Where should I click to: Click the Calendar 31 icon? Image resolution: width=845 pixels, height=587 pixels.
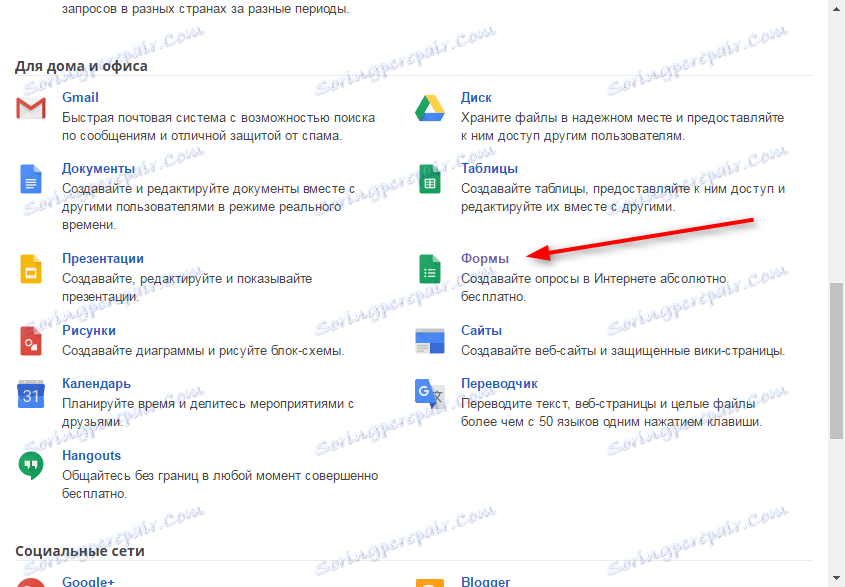pyautogui.click(x=31, y=393)
